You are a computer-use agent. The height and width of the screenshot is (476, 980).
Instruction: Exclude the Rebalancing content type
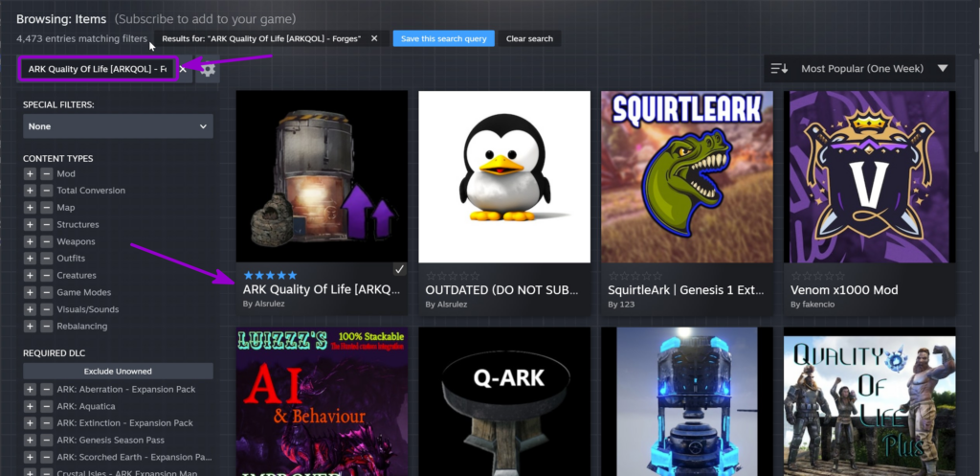click(x=46, y=326)
